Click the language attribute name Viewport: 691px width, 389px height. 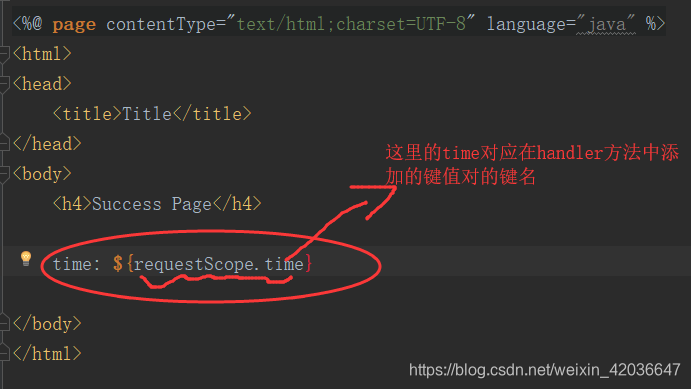526,24
